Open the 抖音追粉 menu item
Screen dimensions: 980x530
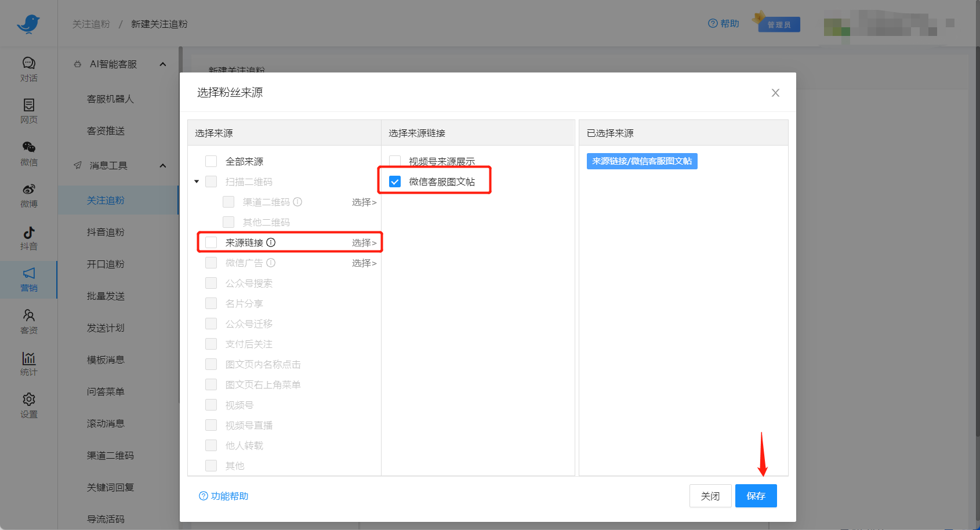pos(106,232)
